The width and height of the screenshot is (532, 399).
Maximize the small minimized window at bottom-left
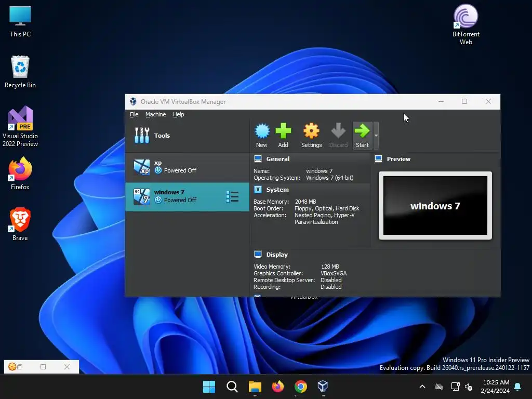pyautogui.click(x=43, y=367)
